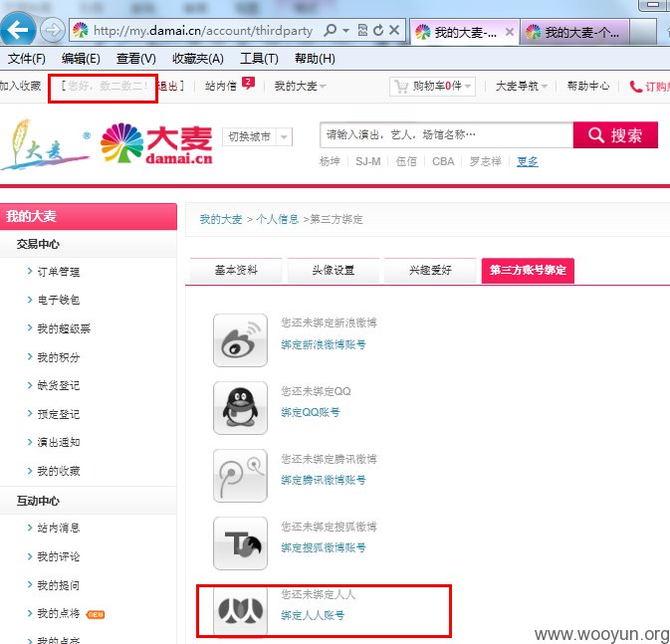Click the browser back arrow button

pyautogui.click(x=17, y=30)
